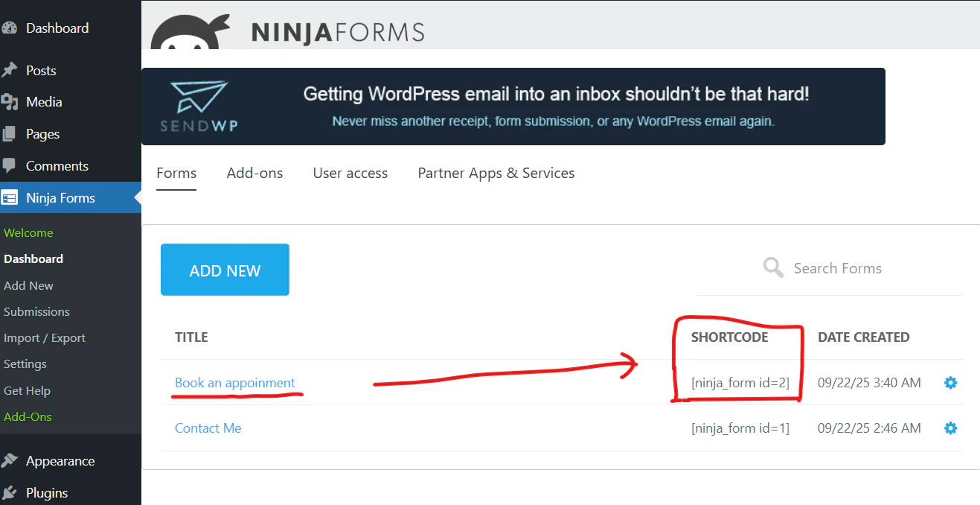Open Import / Export submenu link
980x505 pixels.
pos(45,337)
